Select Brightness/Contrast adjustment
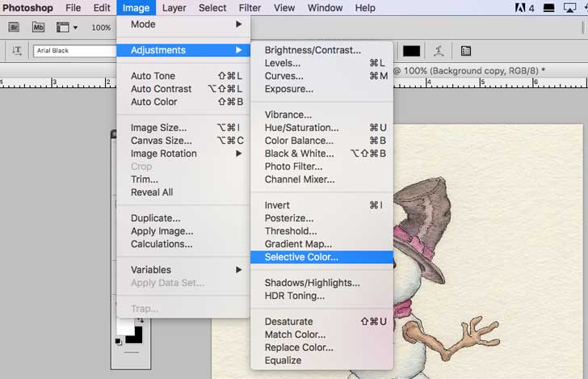This screenshot has height=379, width=588. click(321, 50)
